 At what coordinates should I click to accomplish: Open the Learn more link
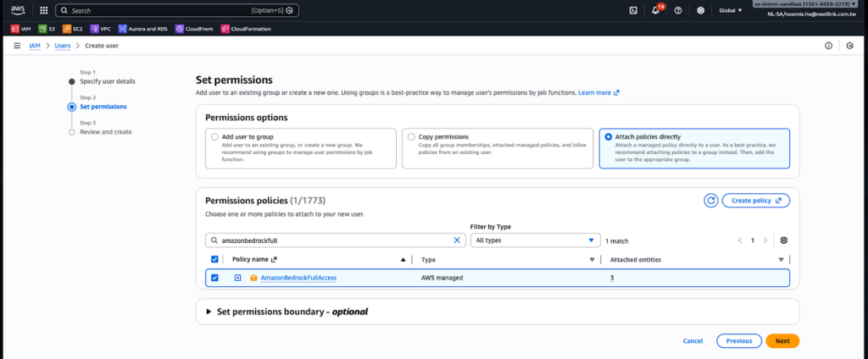click(x=598, y=92)
